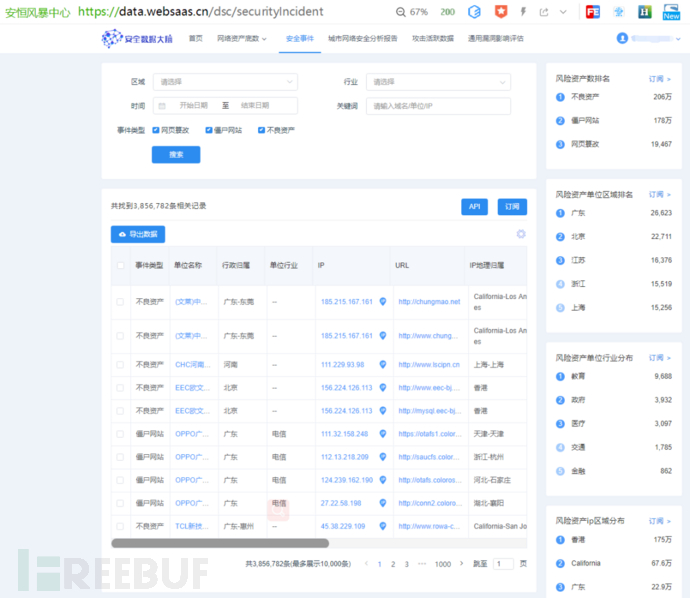Click the share page icon in address bar
Image resolution: width=690 pixels, height=598 pixels.
tap(544, 12)
